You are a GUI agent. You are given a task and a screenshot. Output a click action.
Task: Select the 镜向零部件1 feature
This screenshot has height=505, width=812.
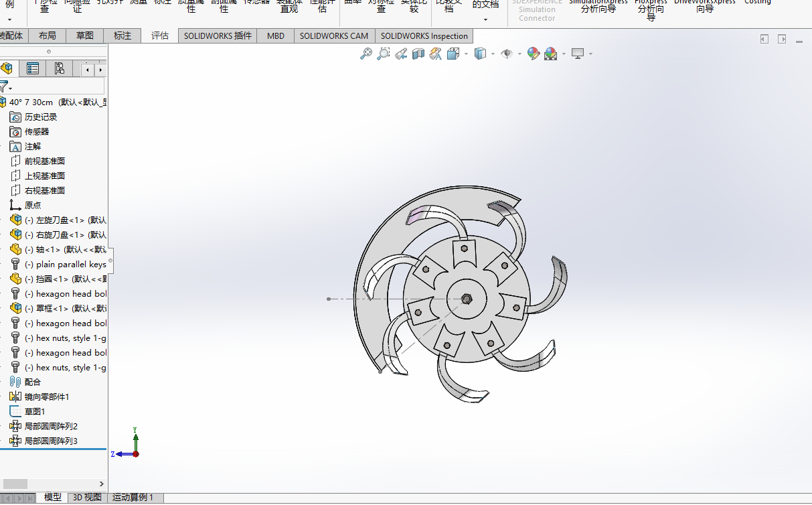[39, 397]
